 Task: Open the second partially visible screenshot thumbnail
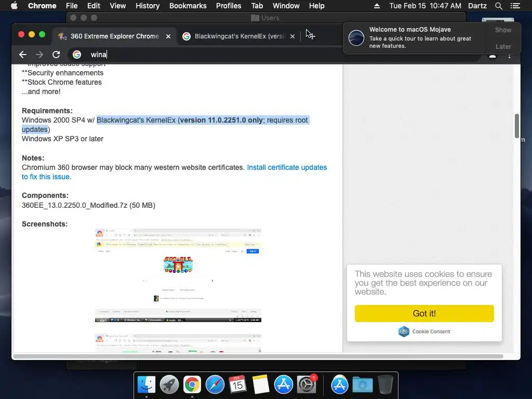click(x=178, y=343)
